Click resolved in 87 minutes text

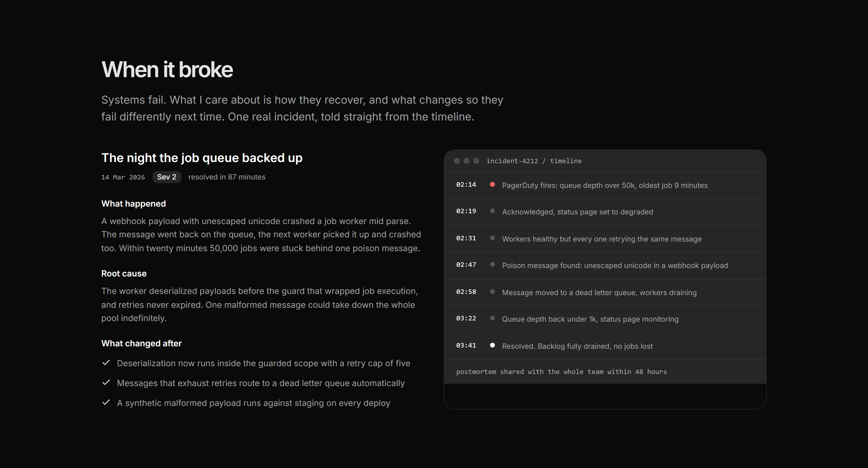point(227,177)
